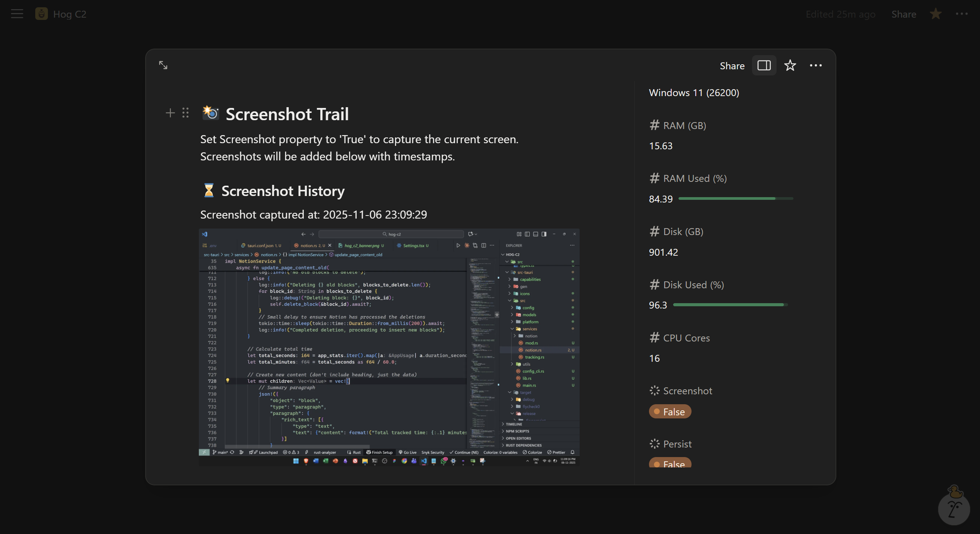Image resolution: width=980 pixels, height=534 pixels.
Task: Click the number icon beside Disk Used (%)
Action: [655, 284]
